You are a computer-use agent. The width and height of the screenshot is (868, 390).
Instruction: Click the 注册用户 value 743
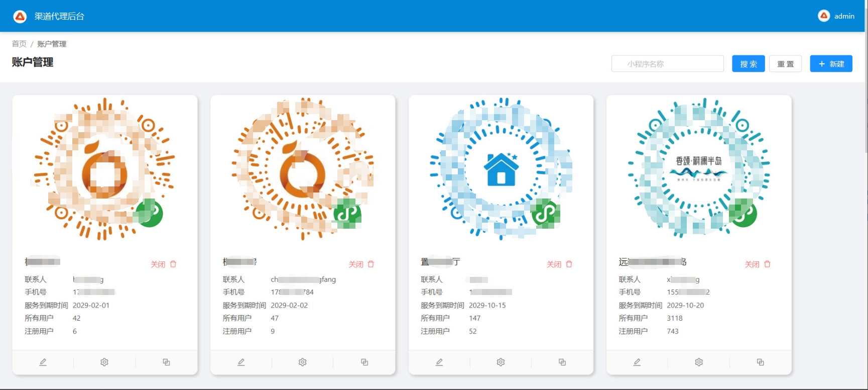(673, 331)
